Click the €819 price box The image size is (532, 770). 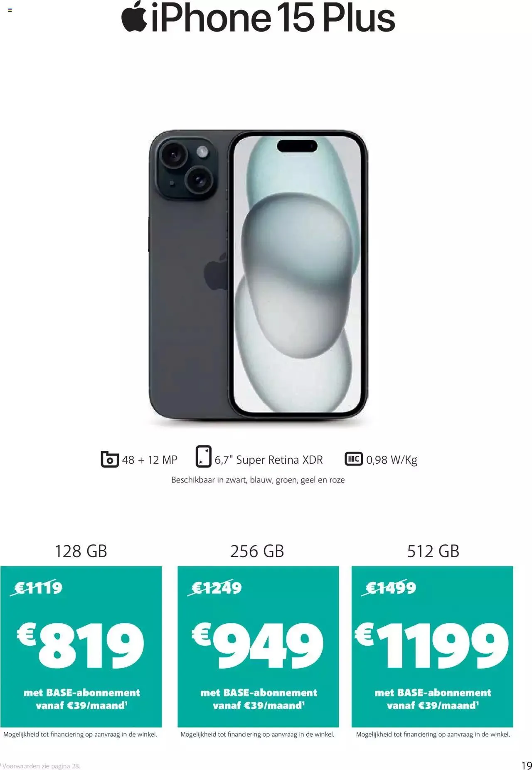pos(81,646)
